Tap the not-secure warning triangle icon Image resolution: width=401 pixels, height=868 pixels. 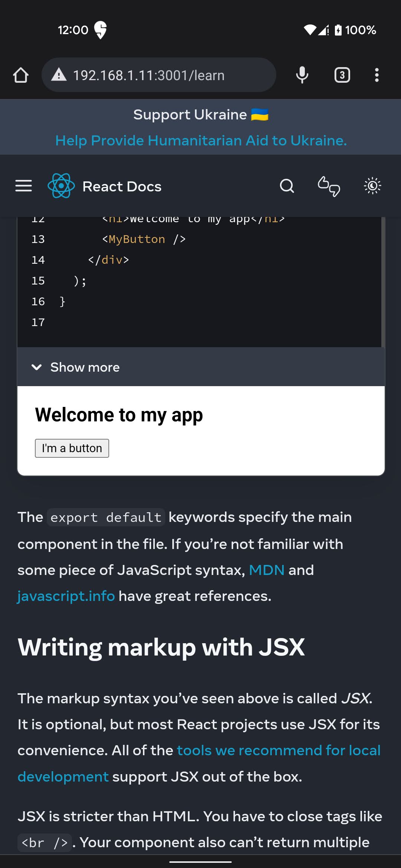click(59, 75)
